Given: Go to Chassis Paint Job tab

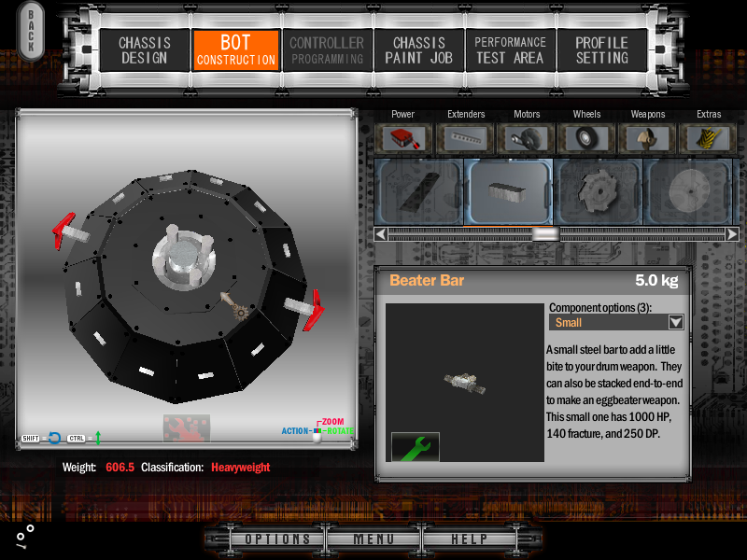Looking at the screenshot, I should click(x=419, y=50).
